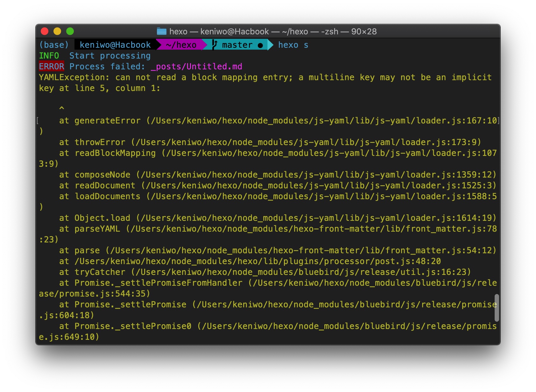Click the dirty-state dot after master
This screenshot has width=536, height=392.
point(260,45)
